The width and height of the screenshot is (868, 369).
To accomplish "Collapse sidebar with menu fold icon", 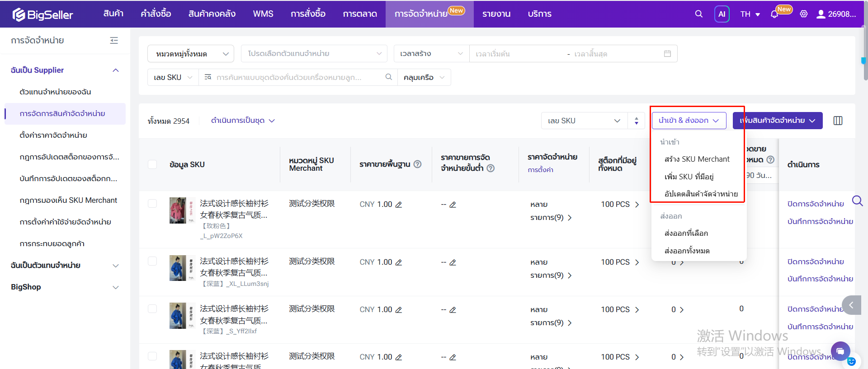I will pos(114,41).
